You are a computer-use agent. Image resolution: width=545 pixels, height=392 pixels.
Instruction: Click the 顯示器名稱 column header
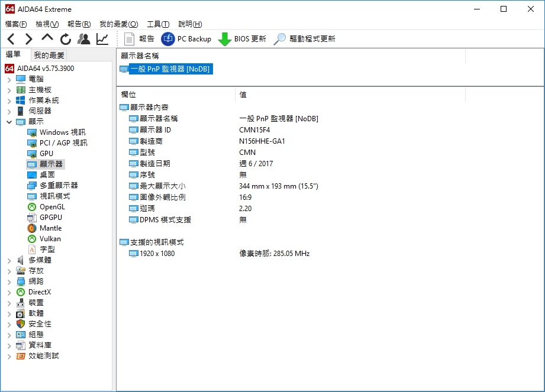point(291,56)
